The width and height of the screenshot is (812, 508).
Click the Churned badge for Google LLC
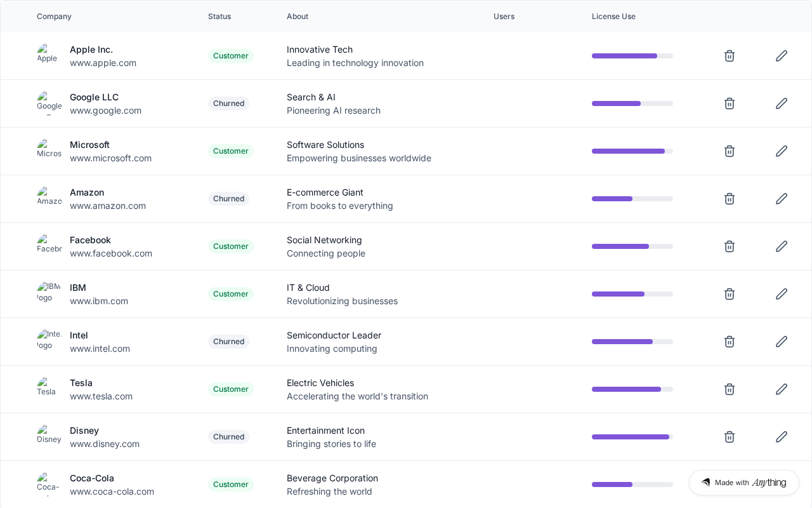[228, 104]
